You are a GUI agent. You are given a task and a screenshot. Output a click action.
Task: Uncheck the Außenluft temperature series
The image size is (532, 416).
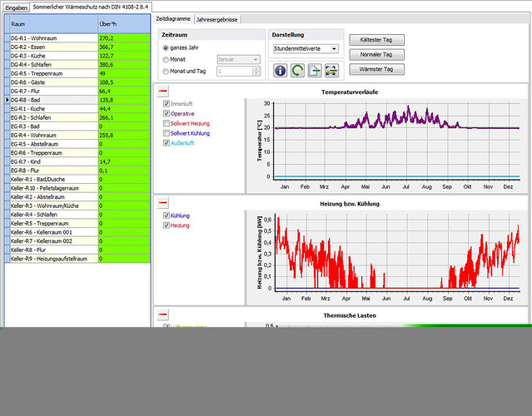(167, 143)
